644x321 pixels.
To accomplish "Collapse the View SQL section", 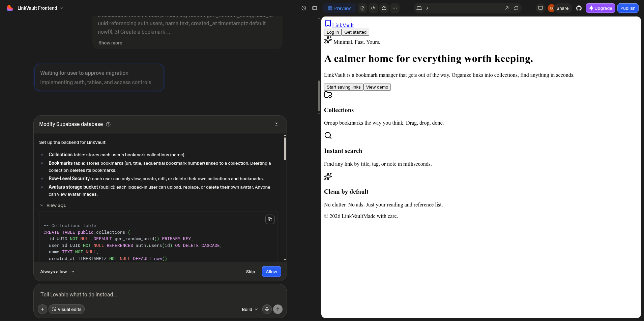I will coord(53,205).
